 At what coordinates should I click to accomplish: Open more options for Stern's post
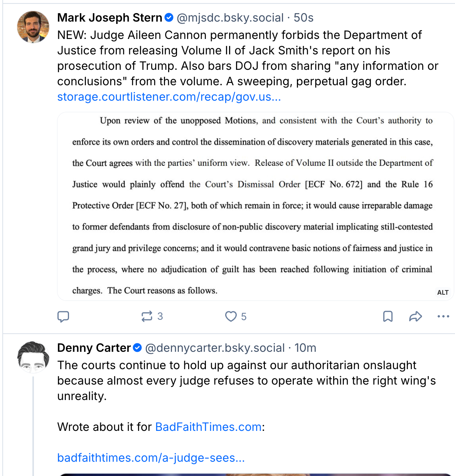coord(443,317)
